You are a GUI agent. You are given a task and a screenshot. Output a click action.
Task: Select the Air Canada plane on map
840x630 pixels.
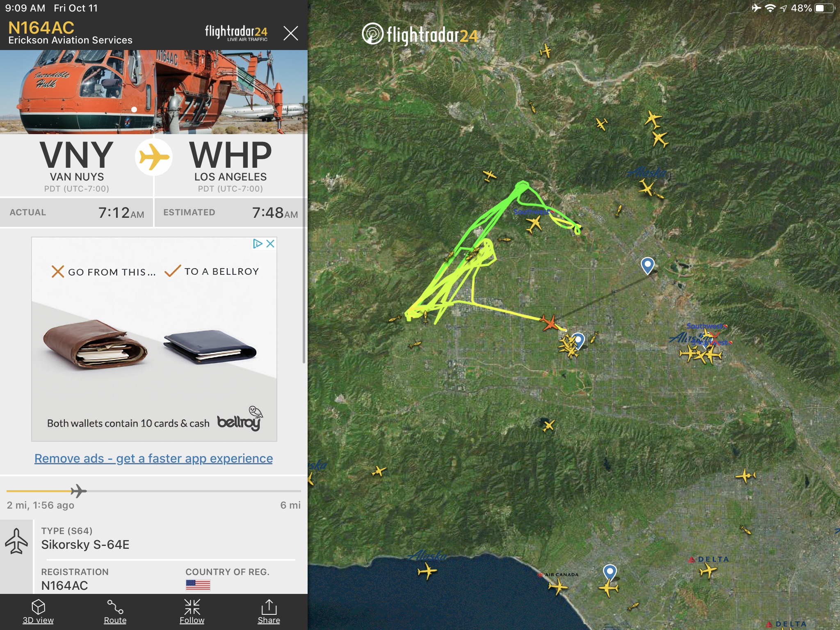tap(557, 586)
